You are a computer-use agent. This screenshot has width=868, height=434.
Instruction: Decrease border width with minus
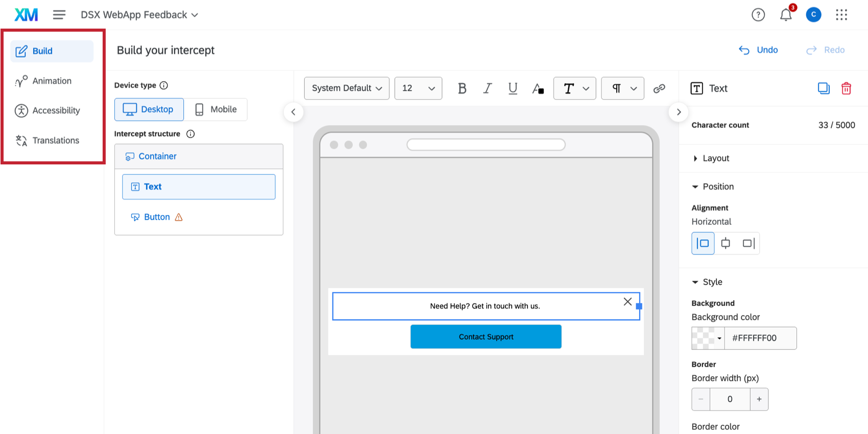tap(701, 399)
